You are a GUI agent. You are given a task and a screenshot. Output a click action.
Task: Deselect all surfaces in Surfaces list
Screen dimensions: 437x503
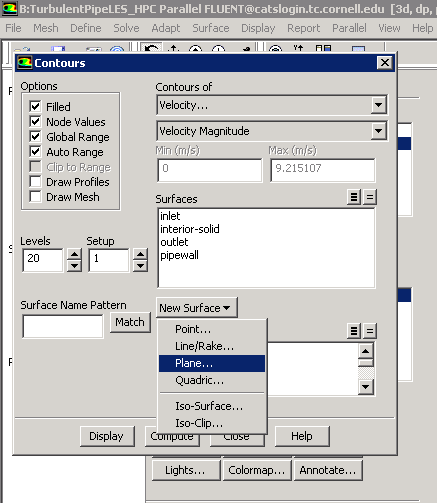370,197
